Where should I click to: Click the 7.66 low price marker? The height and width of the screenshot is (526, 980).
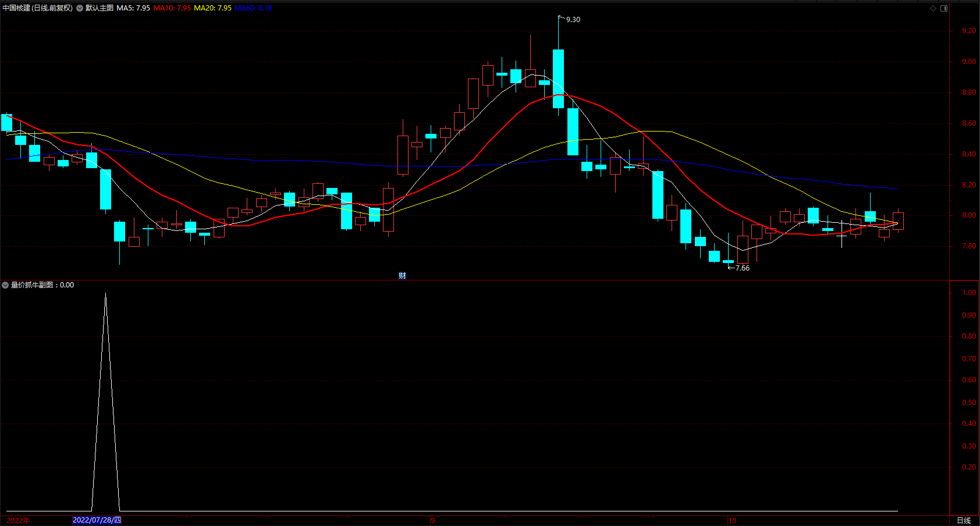[743, 268]
